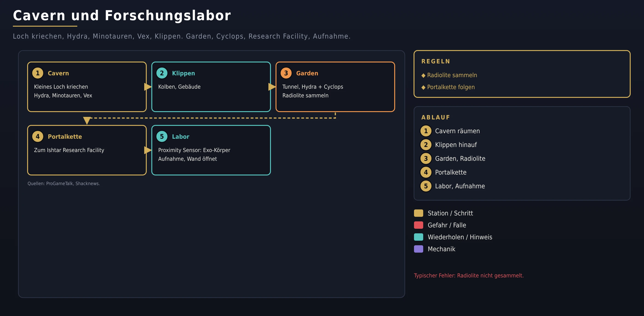The width and height of the screenshot is (644, 316).
Task: Click the text 'Aufnahme, Wand öffnet'
Action: 187,159
